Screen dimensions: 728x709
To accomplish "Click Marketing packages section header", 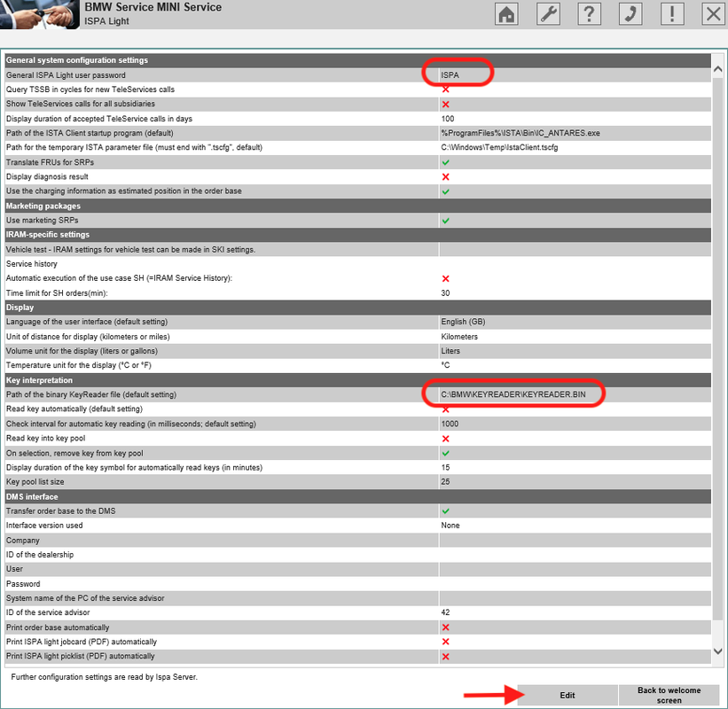I will click(x=358, y=206).
